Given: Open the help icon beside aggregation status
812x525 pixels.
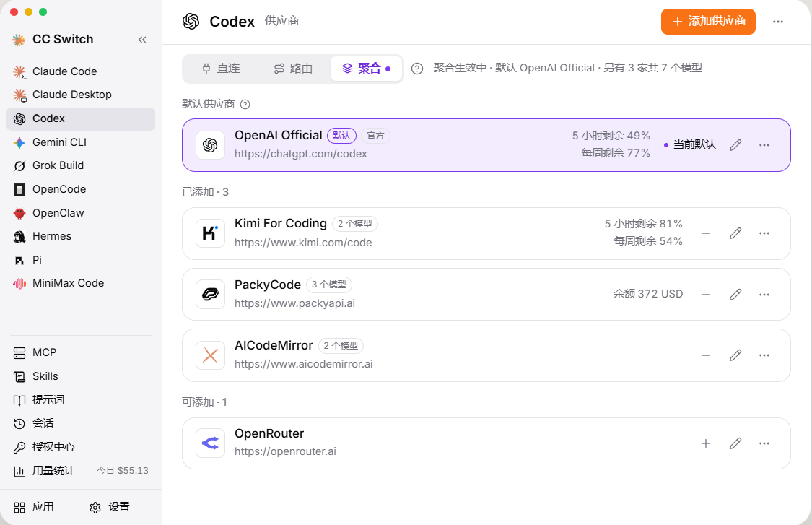Looking at the screenshot, I should (417, 69).
